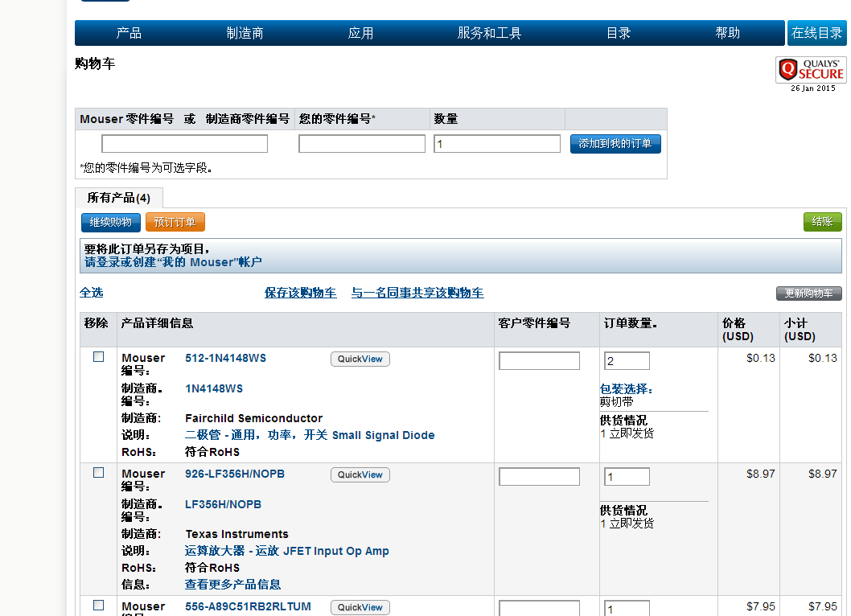Check the remove box for 512-1N4148WS
The width and height of the screenshot is (851, 616).
(x=98, y=356)
